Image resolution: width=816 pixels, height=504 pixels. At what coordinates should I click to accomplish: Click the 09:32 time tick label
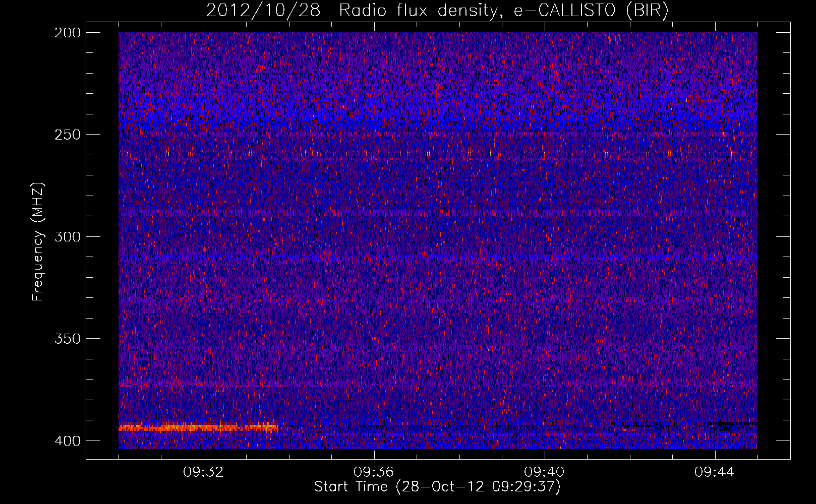pyautogui.click(x=203, y=472)
